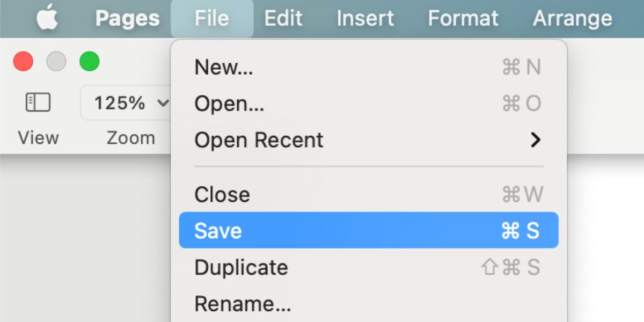Open the Arrange menu
644x322 pixels.
click(573, 19)
